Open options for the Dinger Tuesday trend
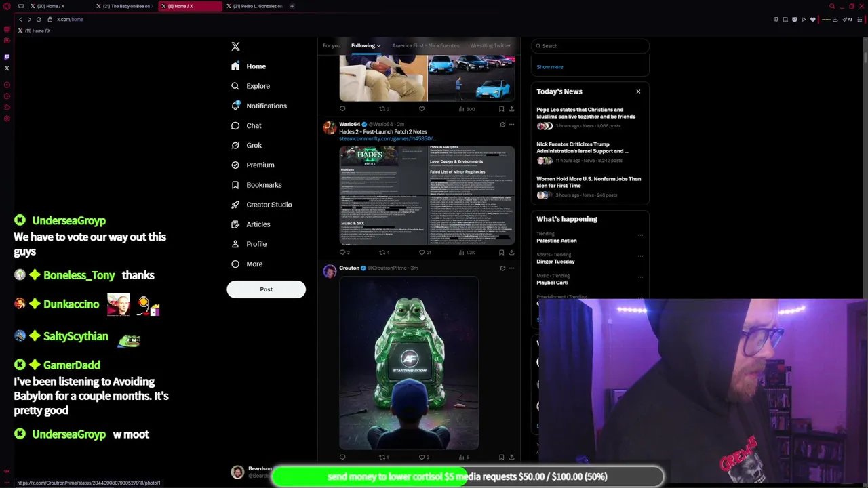Image resolution: width=868 pixels, height=488 pixels. [x=640, y=256]
